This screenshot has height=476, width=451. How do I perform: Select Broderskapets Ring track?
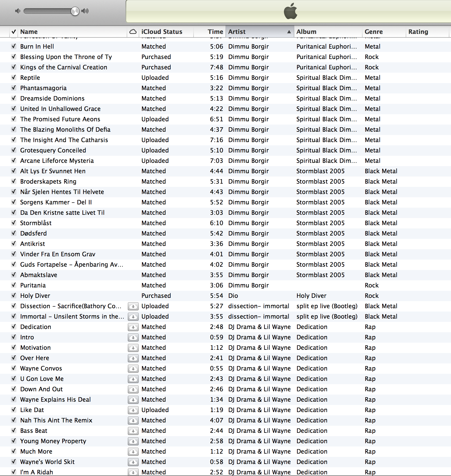(48, 181)
